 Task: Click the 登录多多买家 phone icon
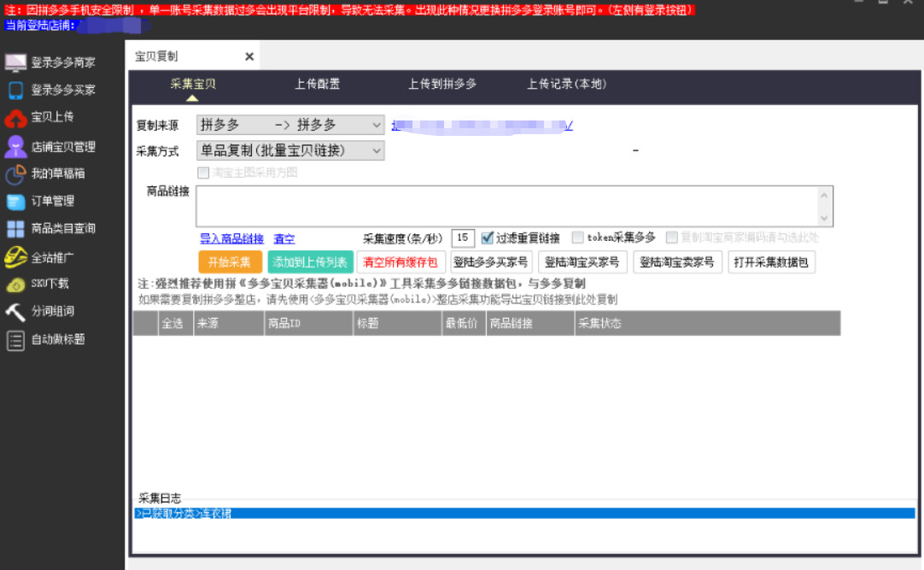pos(15,90)
